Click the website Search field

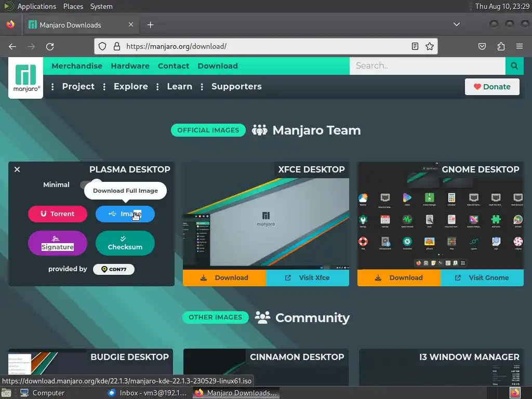pos(428,66)
